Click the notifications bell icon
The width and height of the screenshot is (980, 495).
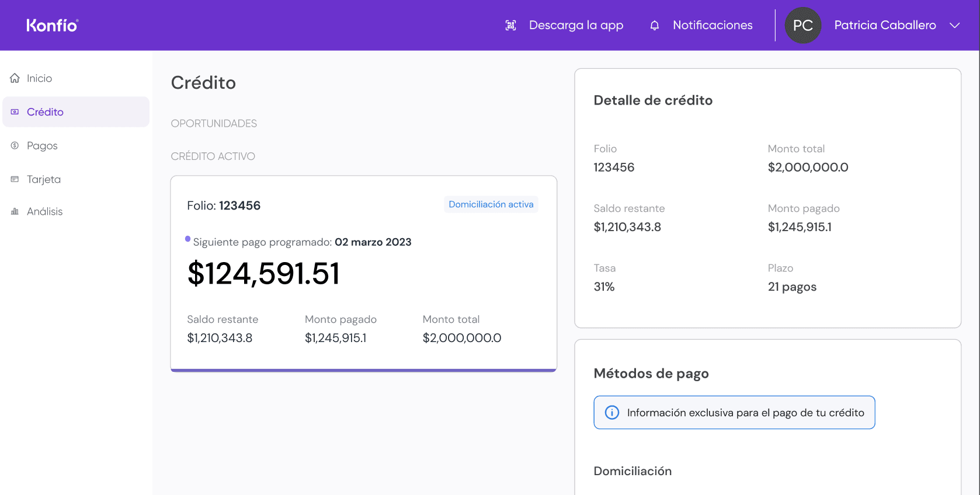(x=654, y=25)
